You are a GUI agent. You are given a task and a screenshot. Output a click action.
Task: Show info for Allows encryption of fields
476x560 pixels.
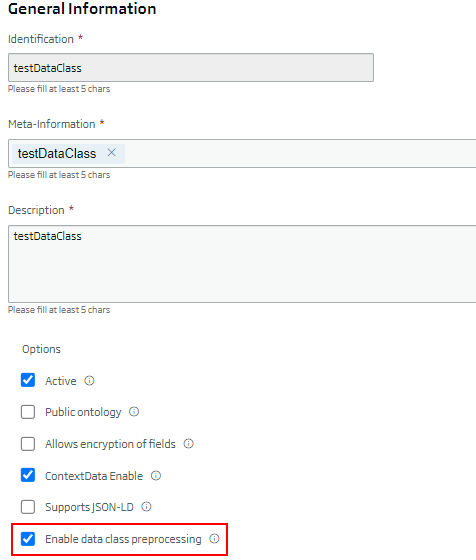tap(189, 444)
